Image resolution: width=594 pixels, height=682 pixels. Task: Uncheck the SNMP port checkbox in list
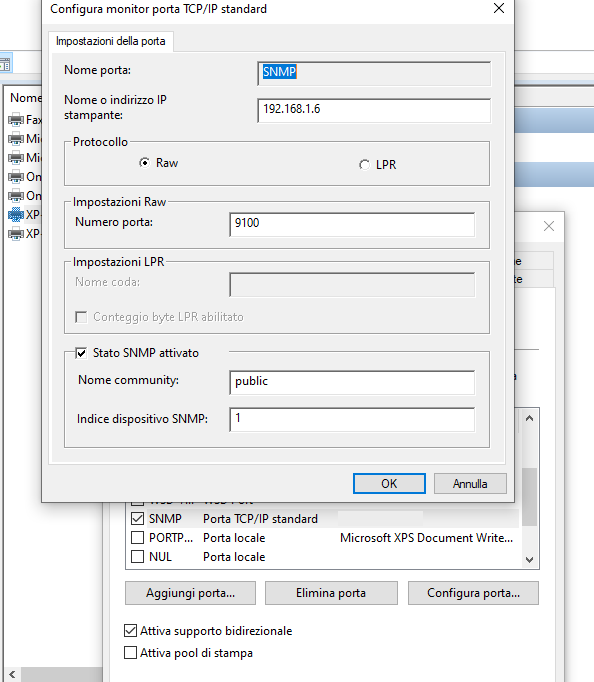[137, 518]
